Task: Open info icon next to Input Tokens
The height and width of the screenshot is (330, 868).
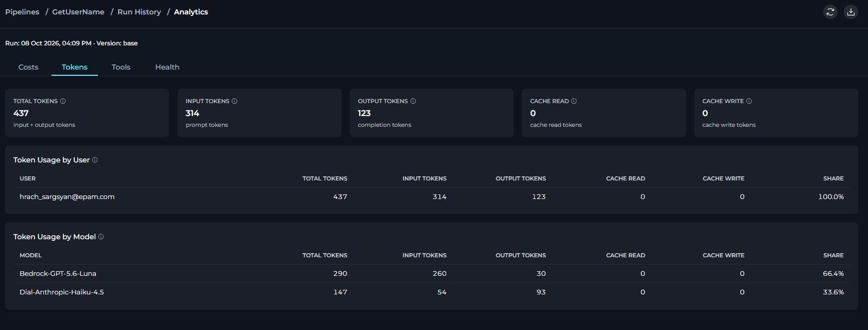Action: [234, 101]
